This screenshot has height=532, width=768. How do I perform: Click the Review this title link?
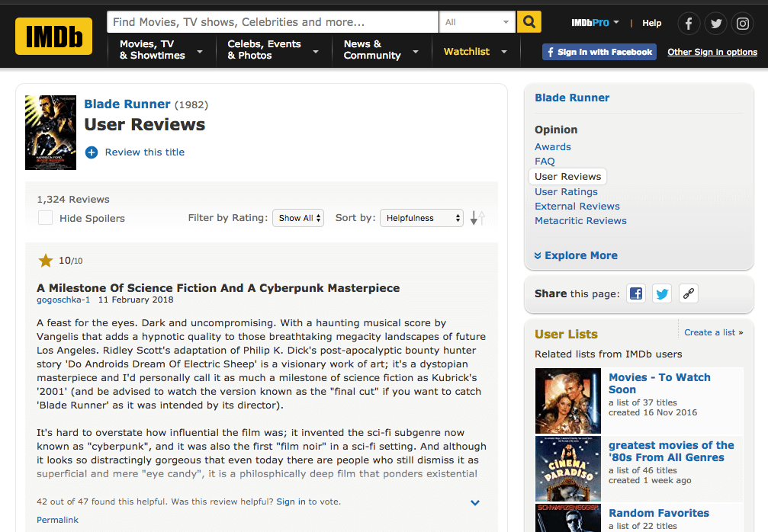pos(144,152)
